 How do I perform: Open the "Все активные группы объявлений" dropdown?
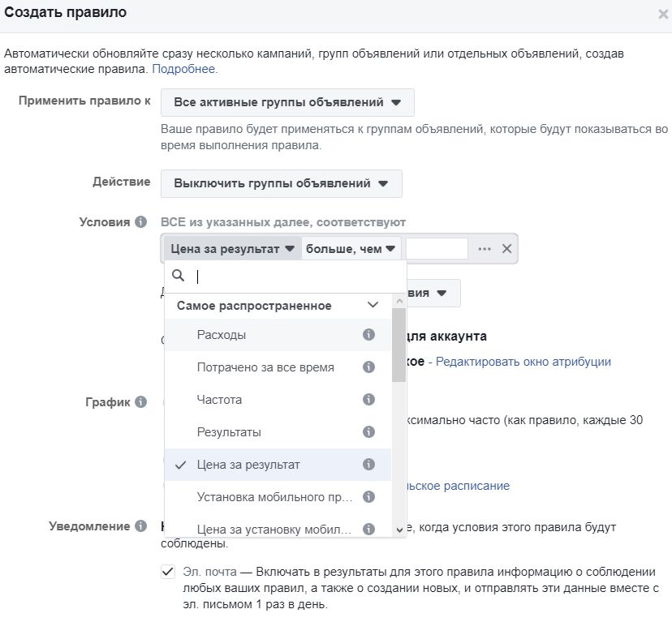pyautogui.click(x=286, y=102)
